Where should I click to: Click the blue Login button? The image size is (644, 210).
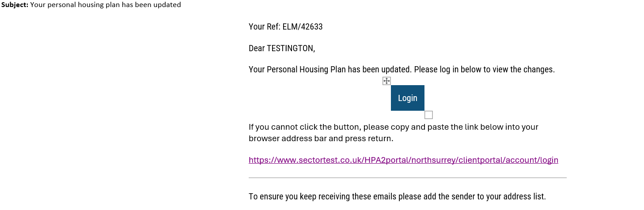pyautogui.click(x=408, y=98)
